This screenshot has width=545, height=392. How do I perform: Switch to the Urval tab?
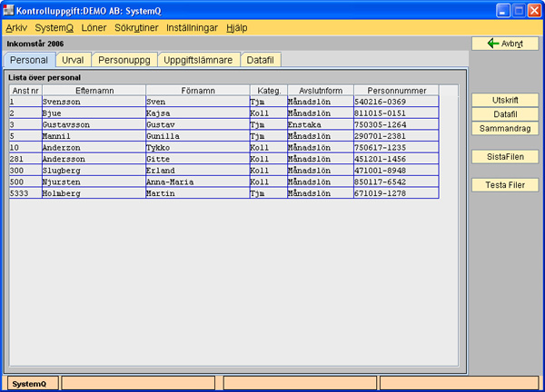[x=73, y=60]
